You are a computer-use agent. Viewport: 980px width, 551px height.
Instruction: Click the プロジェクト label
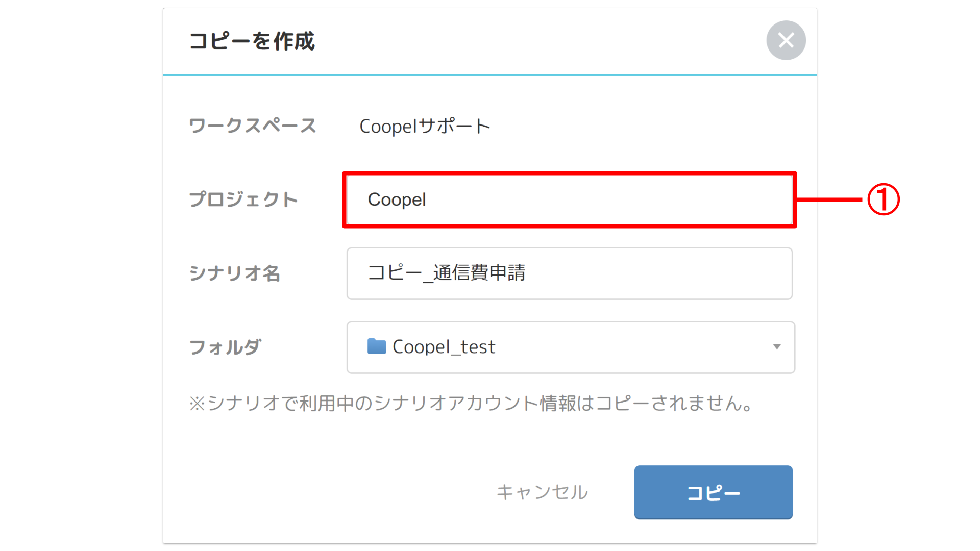pos(243,199)
